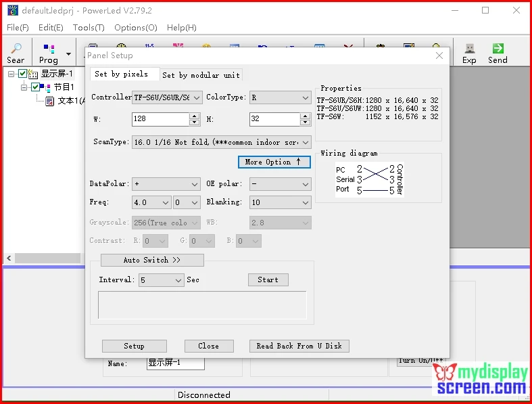532x404 pixels.
Task: Select the 文本1 tree item
Action: pyautogui.click(x=70, y=101)
